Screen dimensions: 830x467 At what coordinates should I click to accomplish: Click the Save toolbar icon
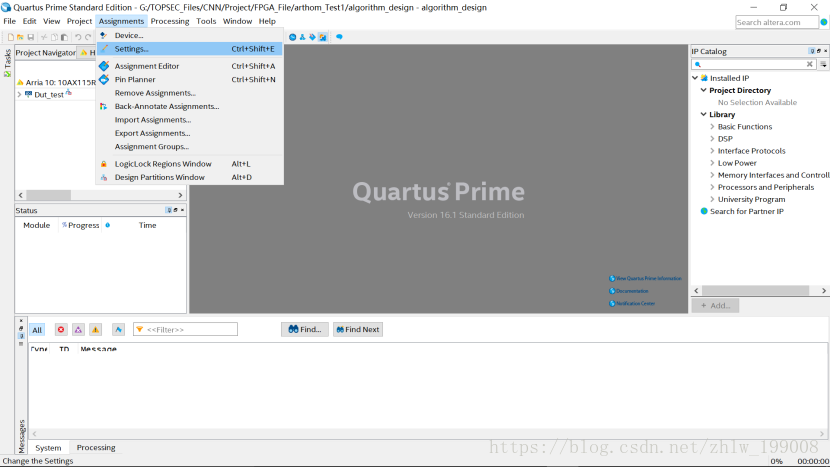(31, 37)
